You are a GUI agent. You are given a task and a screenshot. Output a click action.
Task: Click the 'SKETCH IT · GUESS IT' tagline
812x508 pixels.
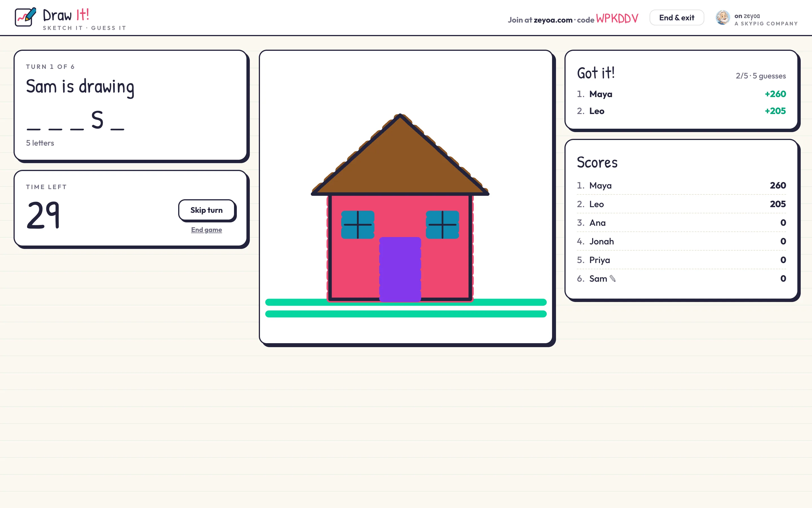[85, 28]
